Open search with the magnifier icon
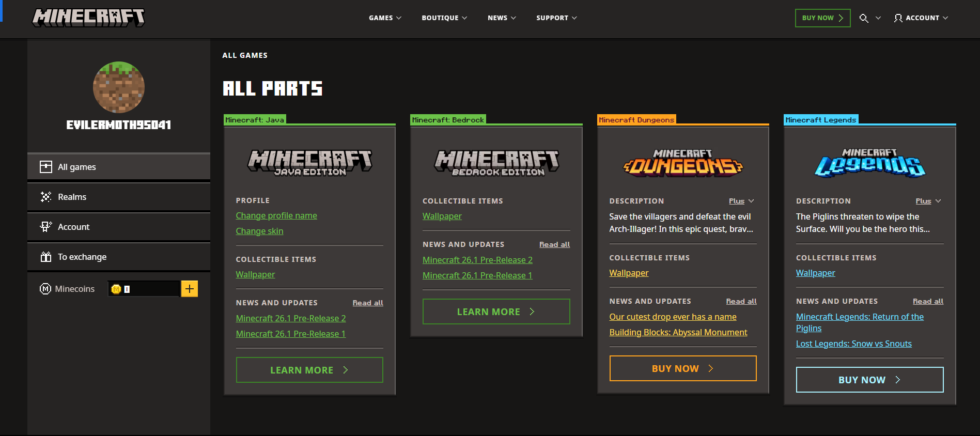The height and width of the screenshot is (436, 980). tap(863, 18)
